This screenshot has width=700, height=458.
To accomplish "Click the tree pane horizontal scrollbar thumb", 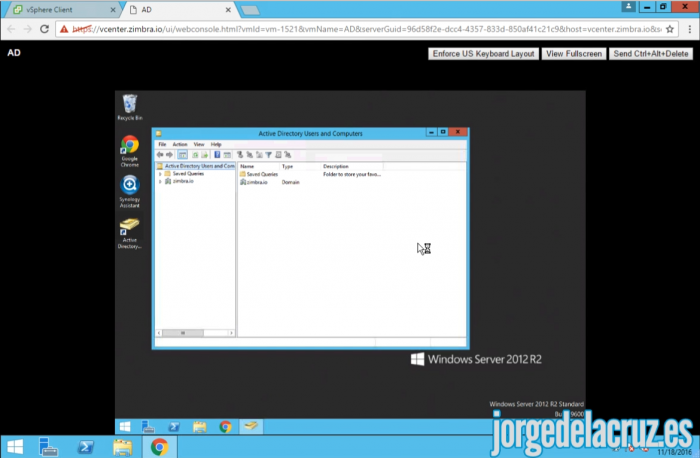I will (x=183, y=333).
